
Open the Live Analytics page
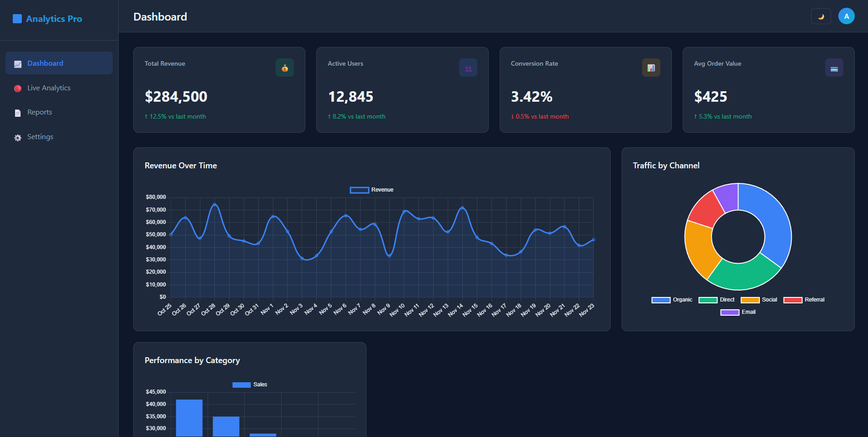click(x=49, y=88)
